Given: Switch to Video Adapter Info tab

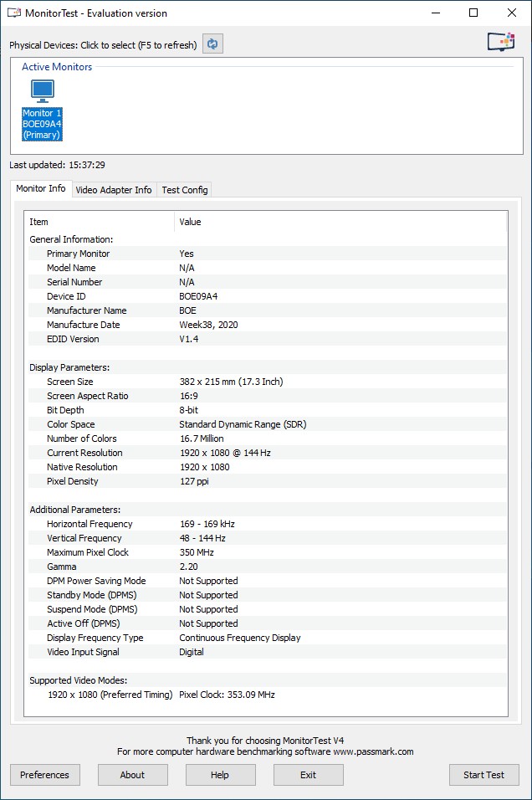Looking at the screenshot, I should click(x=114, y=190).
